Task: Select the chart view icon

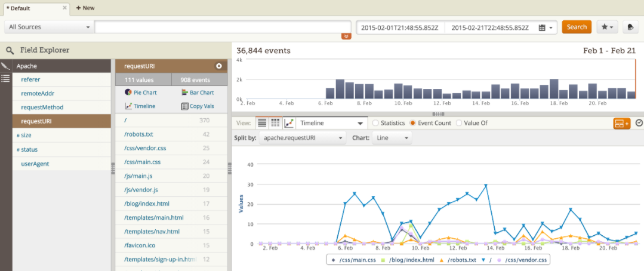Action: 289,123
